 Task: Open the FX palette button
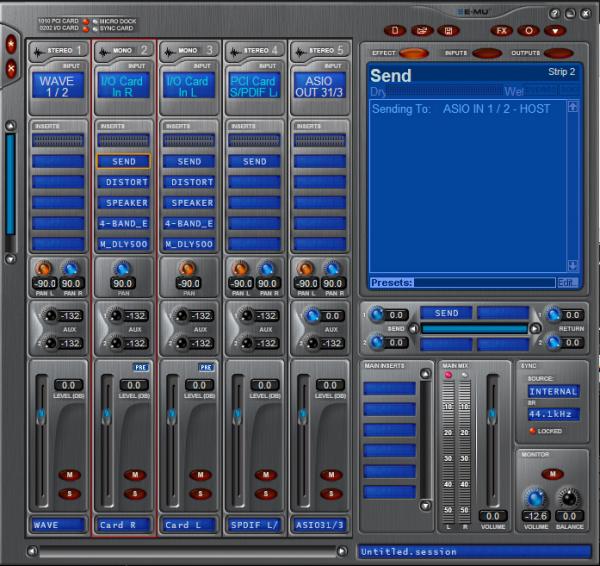(x=502, y=31)
